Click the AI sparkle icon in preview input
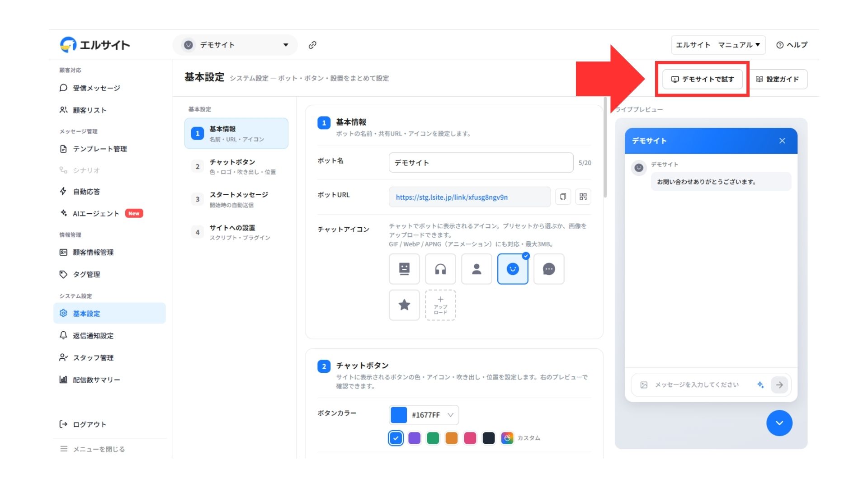Viewport: 868px width, 488px height. [760, 385]
